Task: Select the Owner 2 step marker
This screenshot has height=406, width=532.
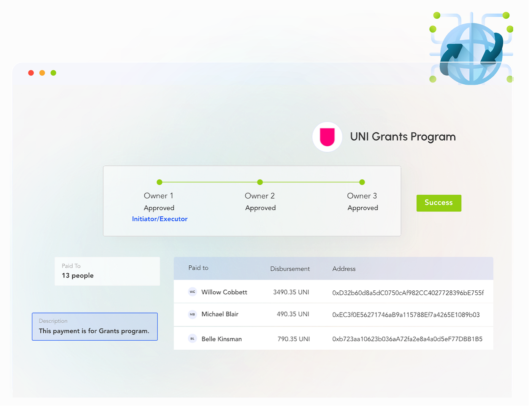Action: [x=260, y=182]
